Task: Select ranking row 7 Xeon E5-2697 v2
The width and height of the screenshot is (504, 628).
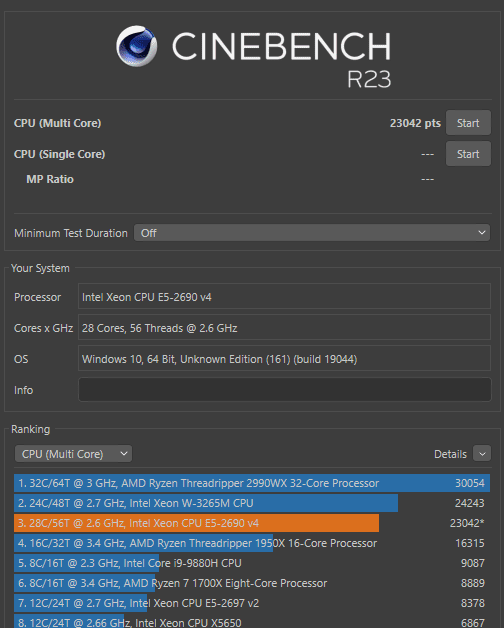Action: point(252,603)
